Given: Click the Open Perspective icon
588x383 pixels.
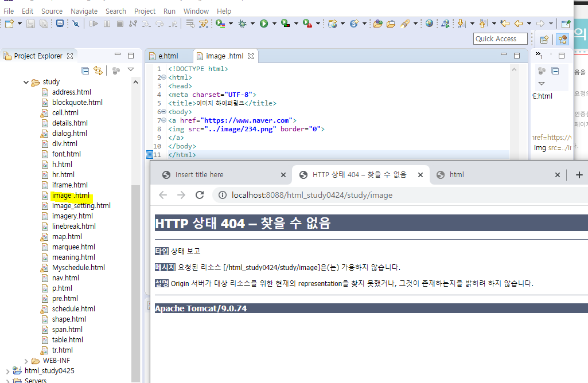Looking at the screenshot, I should 544,40.
